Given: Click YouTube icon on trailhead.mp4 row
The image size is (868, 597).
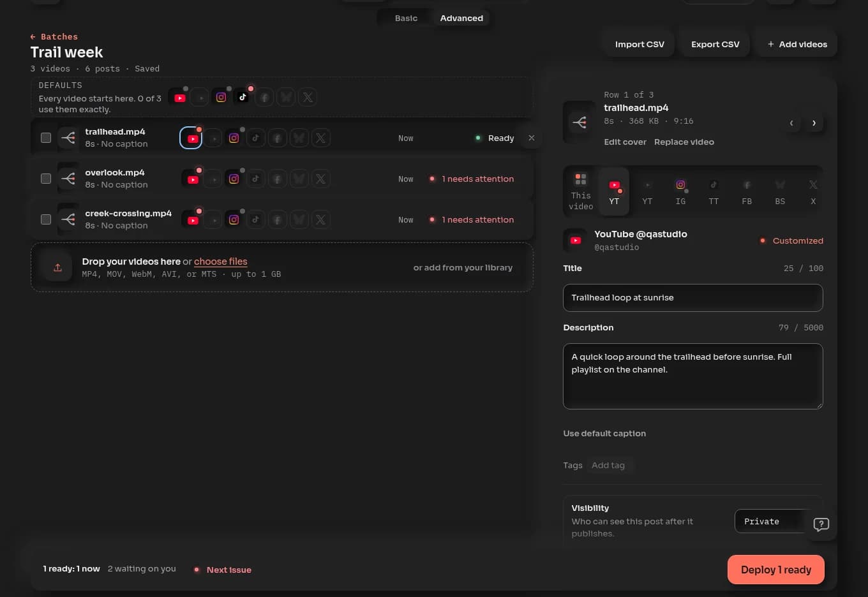Looking at the screenshot, I should click(191, 138).
